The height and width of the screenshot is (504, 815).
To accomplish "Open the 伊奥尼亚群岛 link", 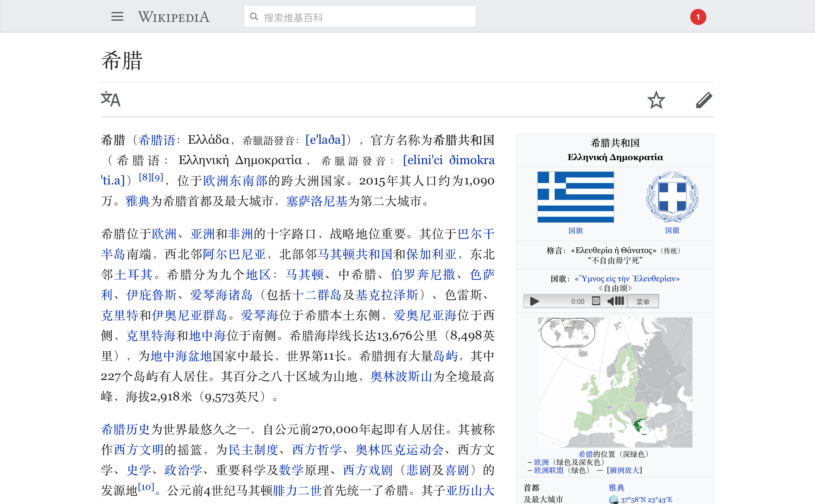I will pyautogui.click(x=190, y=315).
